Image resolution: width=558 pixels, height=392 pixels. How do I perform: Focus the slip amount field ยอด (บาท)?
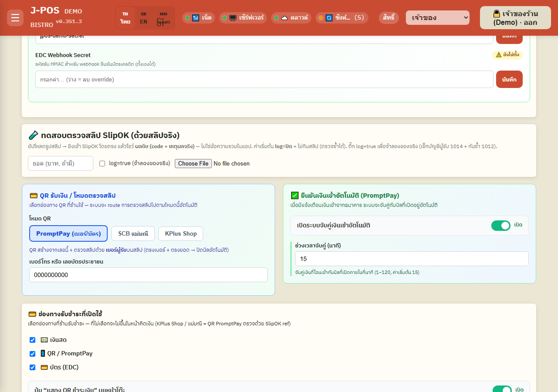pos(61,163)
